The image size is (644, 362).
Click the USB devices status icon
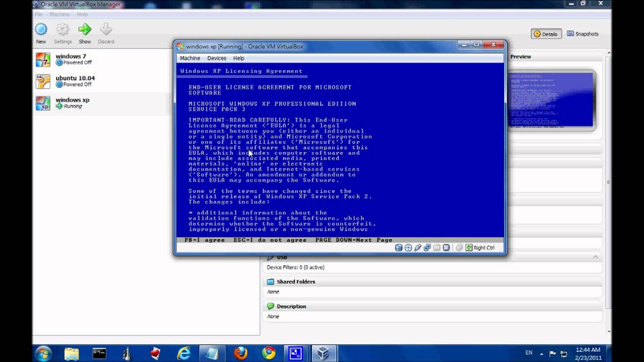point(418,247)
